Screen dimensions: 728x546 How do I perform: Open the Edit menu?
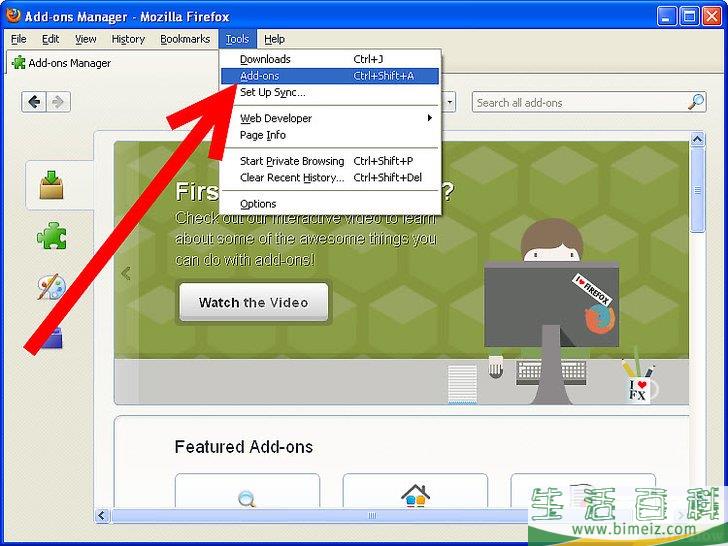click(50, 39)
